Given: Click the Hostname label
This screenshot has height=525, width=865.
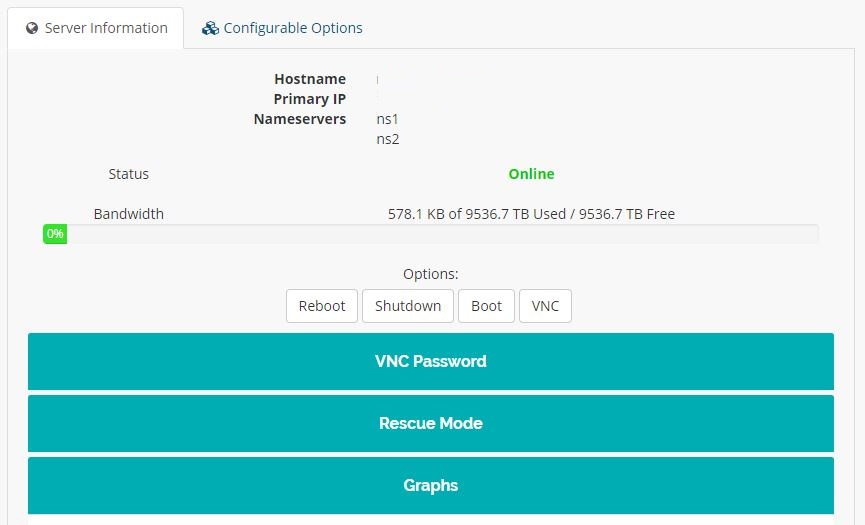Looking at the screenshot, I should coord(310,79).
